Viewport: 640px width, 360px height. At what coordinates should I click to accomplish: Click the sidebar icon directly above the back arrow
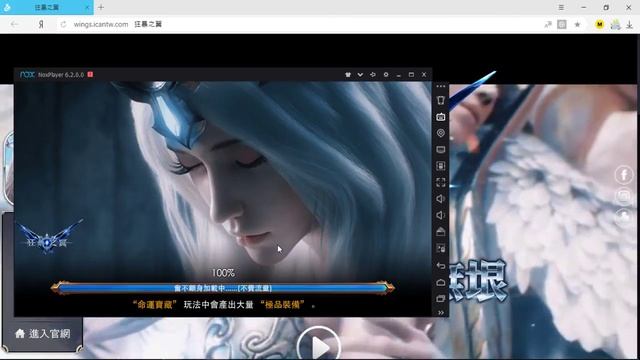(x=440, y=248)
